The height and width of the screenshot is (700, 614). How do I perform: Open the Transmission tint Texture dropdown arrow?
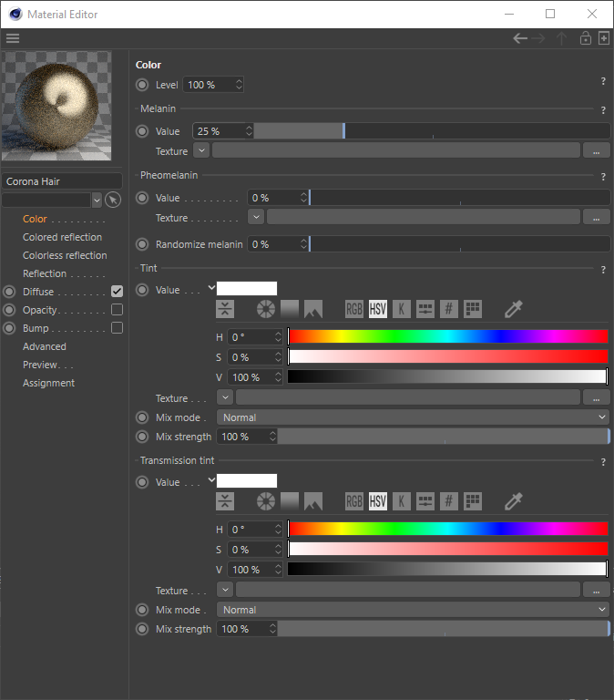225,590
